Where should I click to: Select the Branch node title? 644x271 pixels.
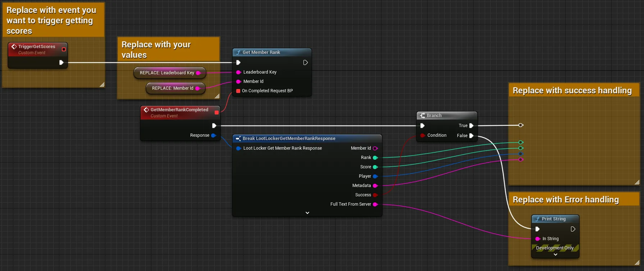click(434, 116)
